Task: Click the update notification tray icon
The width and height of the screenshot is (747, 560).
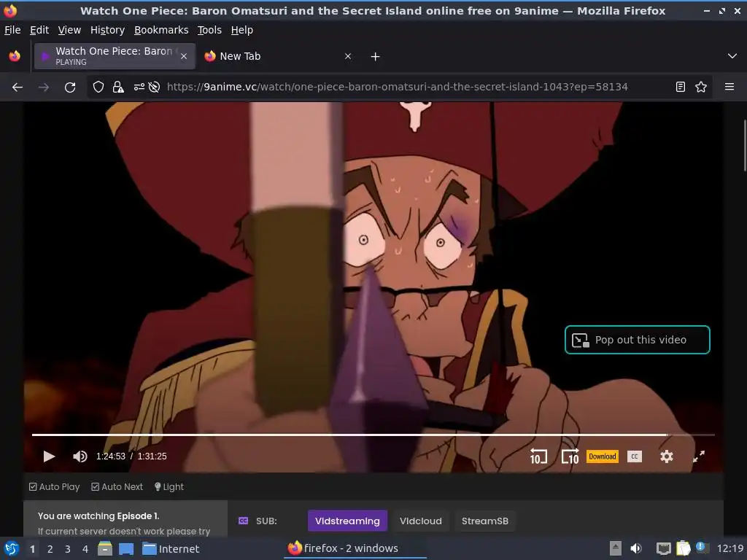Action: pos(702,548)
